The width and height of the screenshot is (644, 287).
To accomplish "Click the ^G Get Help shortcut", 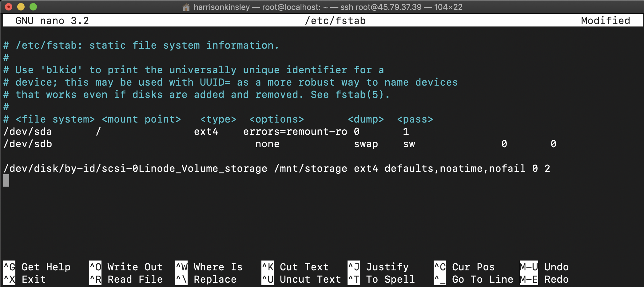I will tap(37, 267).
